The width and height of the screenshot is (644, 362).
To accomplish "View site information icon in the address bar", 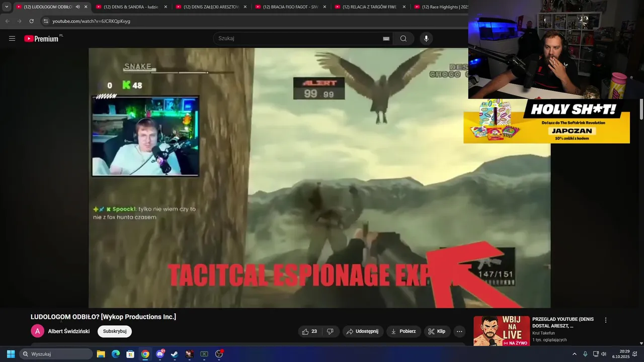I will pyautogui.click(x=46, y=21).
